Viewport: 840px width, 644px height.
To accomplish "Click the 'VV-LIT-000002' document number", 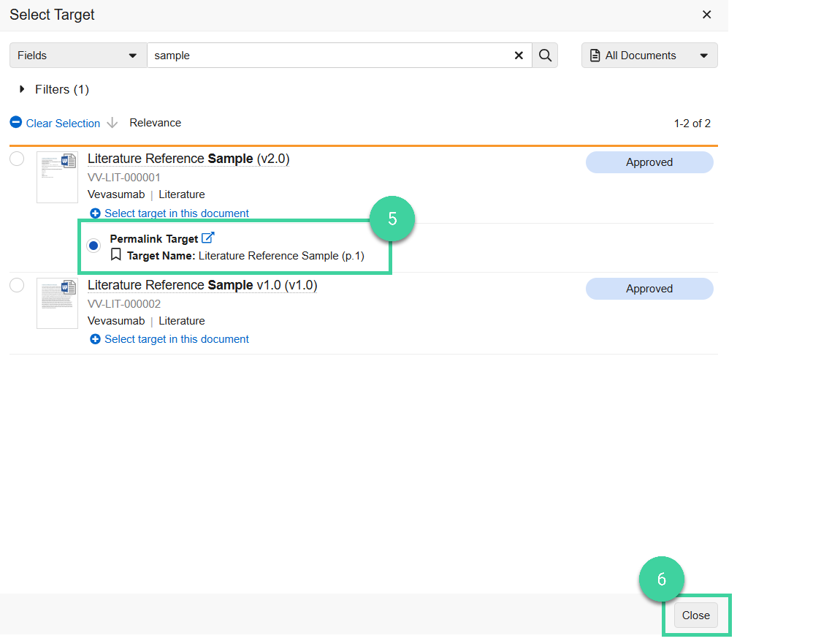I will click(x=123, y=304).
